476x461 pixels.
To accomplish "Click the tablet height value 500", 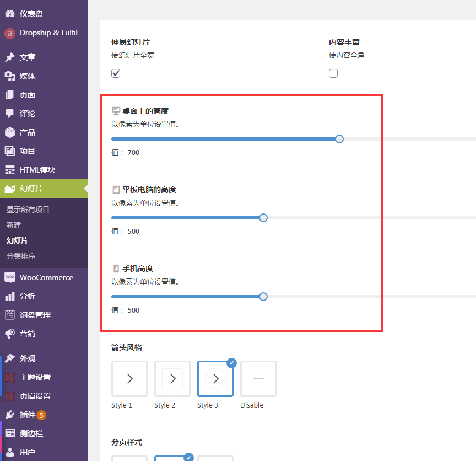I will coord(133,231).
